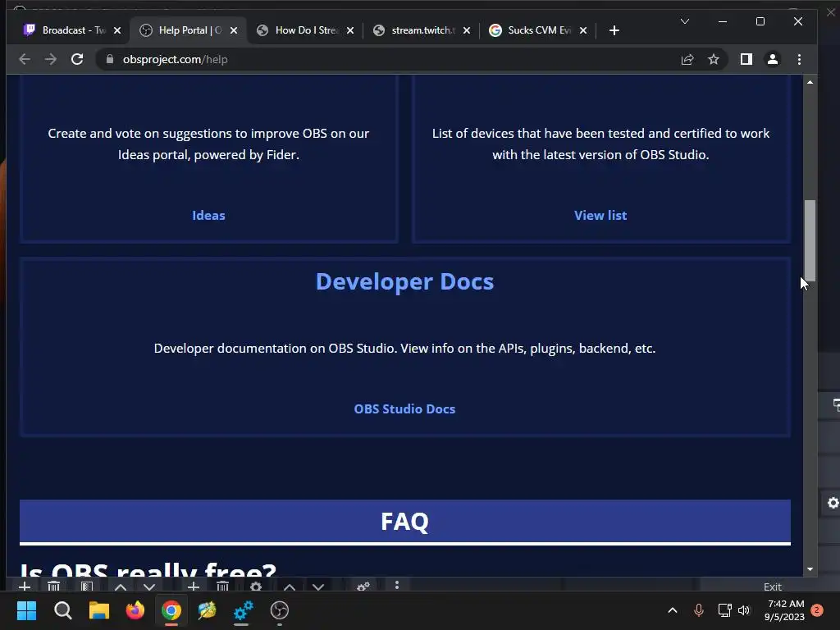Click the FAQ section header

(405, 522)
